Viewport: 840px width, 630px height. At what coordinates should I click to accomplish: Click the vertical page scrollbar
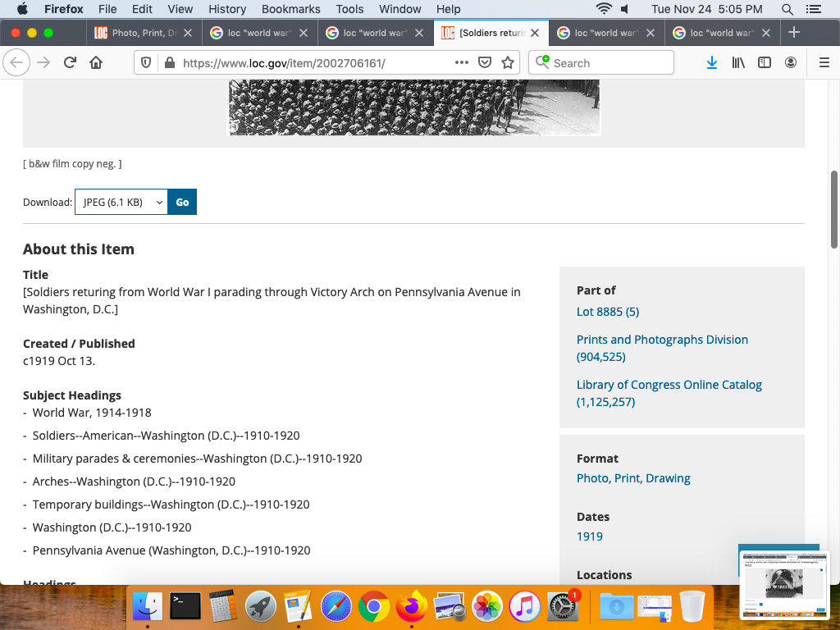[x=834, y=208]
